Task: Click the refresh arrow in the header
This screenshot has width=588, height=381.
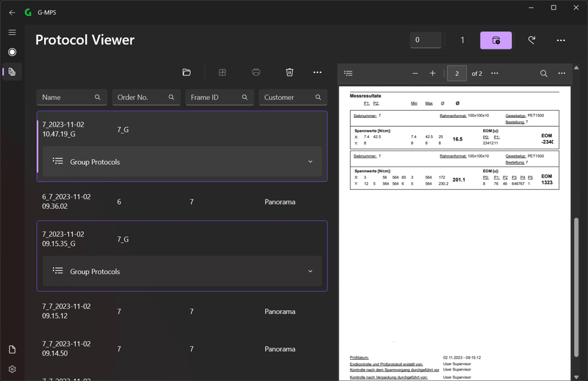Action: (x=532, y=40)
